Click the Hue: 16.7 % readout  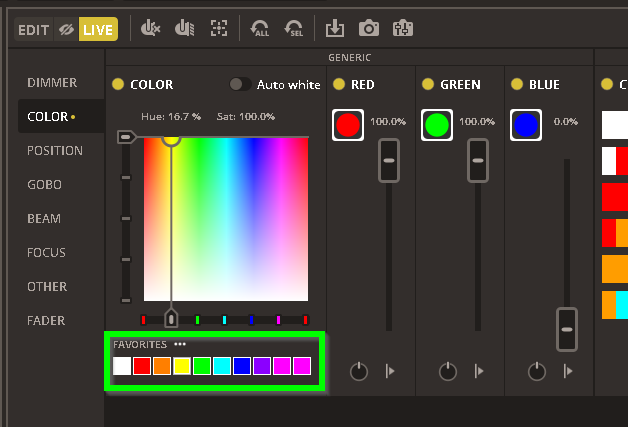click(171, 117)
